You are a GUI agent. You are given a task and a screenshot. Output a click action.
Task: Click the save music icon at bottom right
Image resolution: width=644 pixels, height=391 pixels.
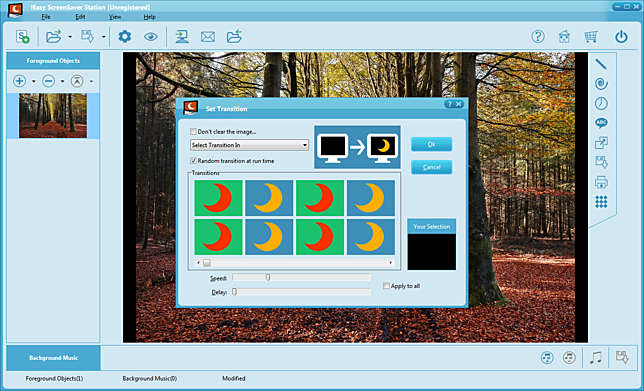tap(622, 357)
